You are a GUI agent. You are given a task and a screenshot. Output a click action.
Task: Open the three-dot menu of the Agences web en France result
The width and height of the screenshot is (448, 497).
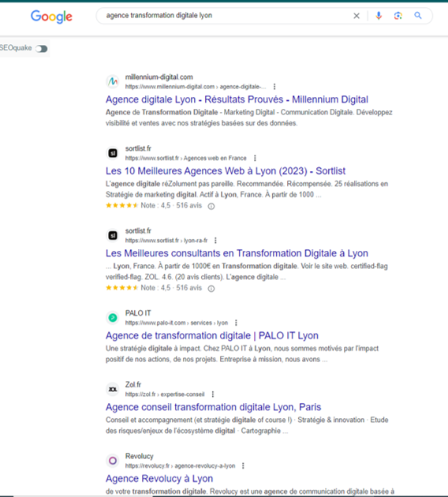(255, 158)
